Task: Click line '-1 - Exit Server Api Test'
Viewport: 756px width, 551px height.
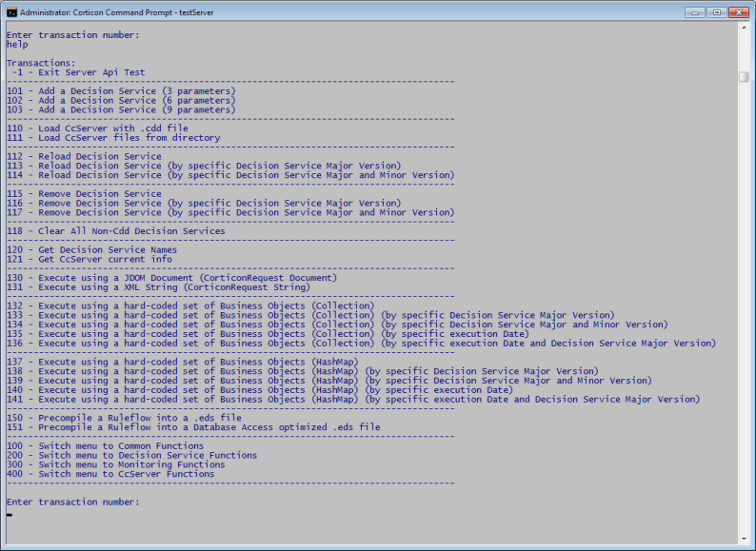Action: pos(78,72)
